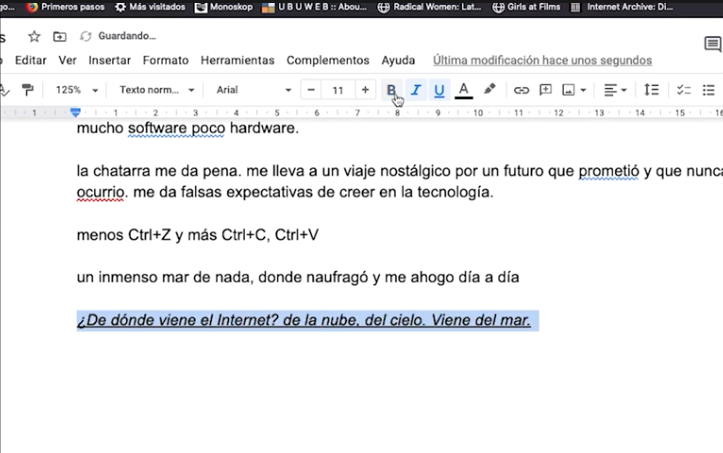Click the move to folder icon
The image size is (723, 453).
click(x=60, y=36)
